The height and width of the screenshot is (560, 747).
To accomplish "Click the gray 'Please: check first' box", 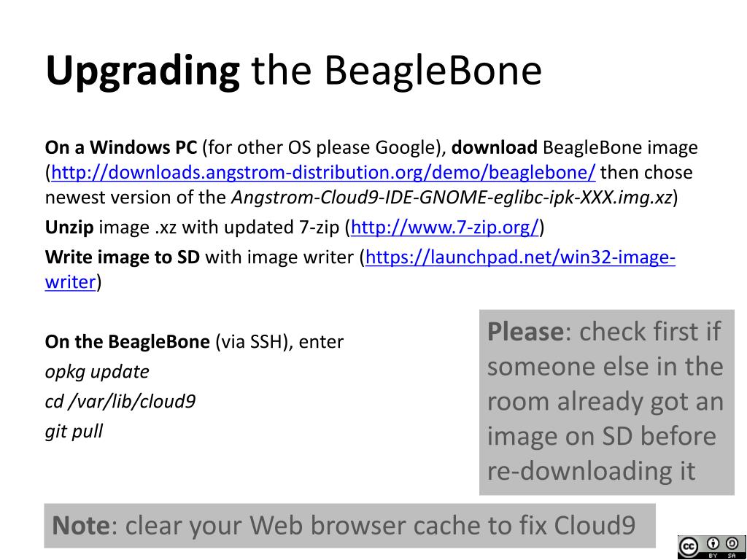I will point(606,402).
